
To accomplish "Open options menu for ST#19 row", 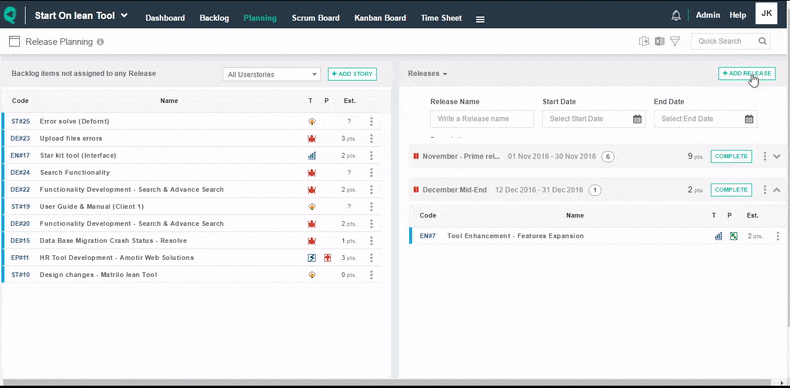I will tap(371, 207).
